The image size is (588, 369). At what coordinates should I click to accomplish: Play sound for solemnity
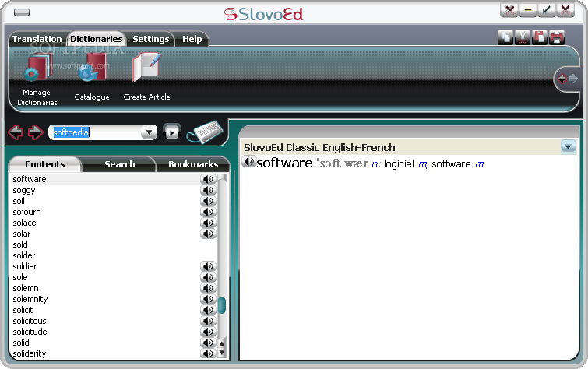pos(208,299)
